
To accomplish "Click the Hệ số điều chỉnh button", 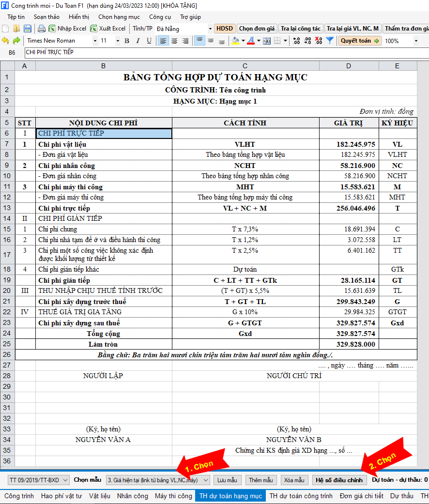I will pyautogui.click(x=339, y=480).
